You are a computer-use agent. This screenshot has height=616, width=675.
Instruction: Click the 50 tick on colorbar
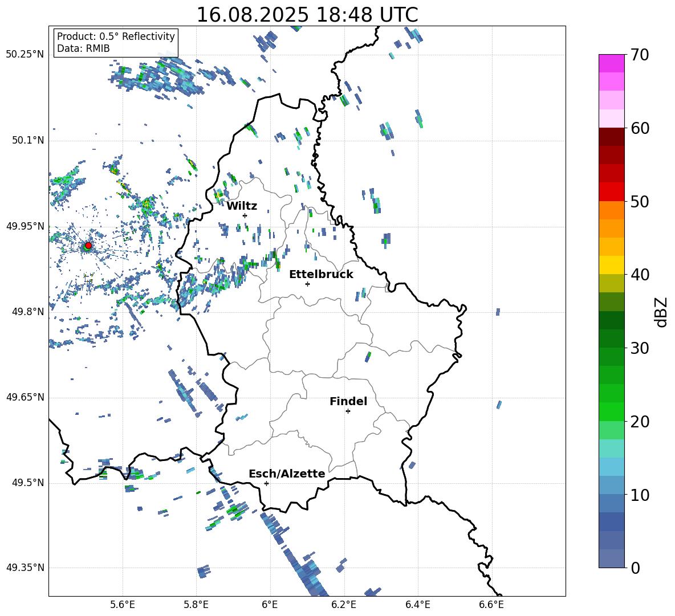[x=640, y=201]
